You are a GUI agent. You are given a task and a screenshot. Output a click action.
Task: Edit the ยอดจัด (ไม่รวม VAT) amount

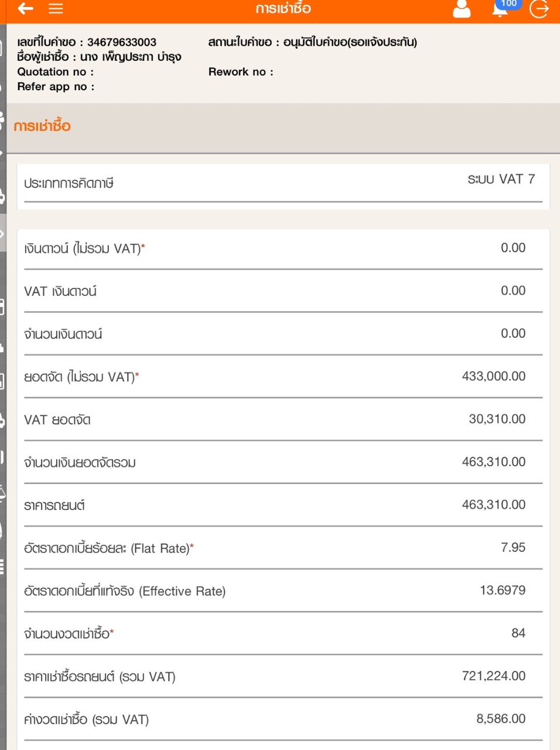tap(493, 376)
